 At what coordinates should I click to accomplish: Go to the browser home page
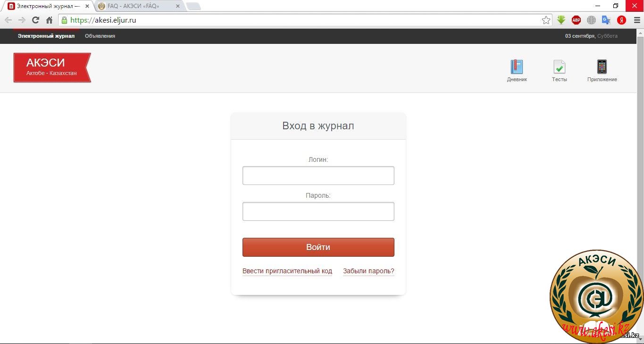49,20
